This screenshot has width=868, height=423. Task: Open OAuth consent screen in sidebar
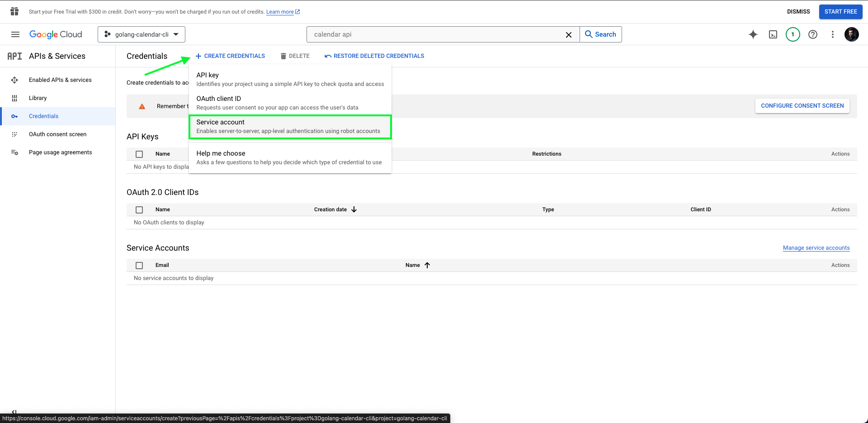coord(58,134)
